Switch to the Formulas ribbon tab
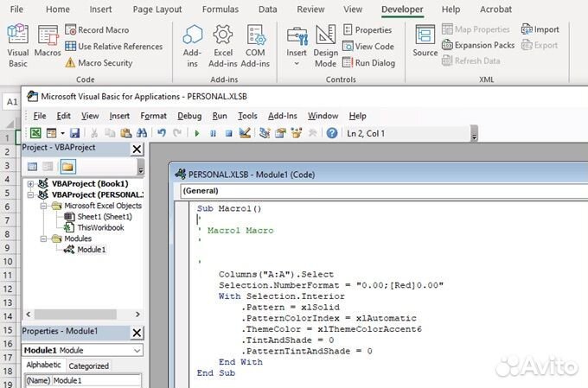 220,10
